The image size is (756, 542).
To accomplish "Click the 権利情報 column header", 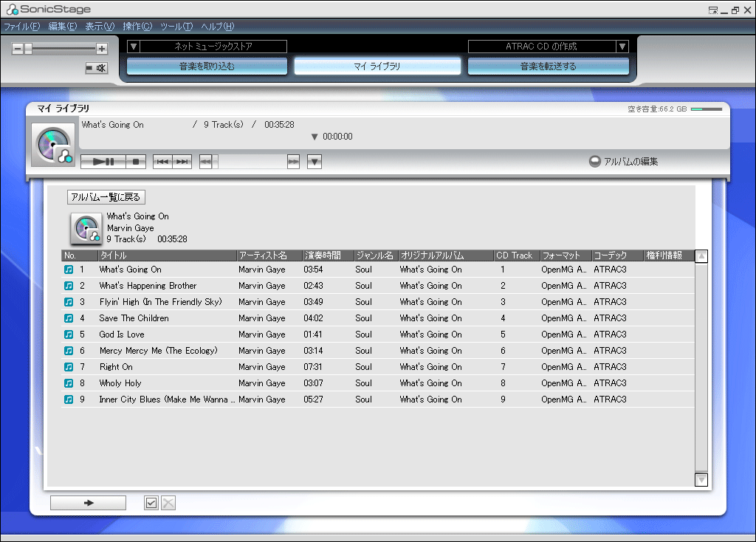I will point(669,255).
